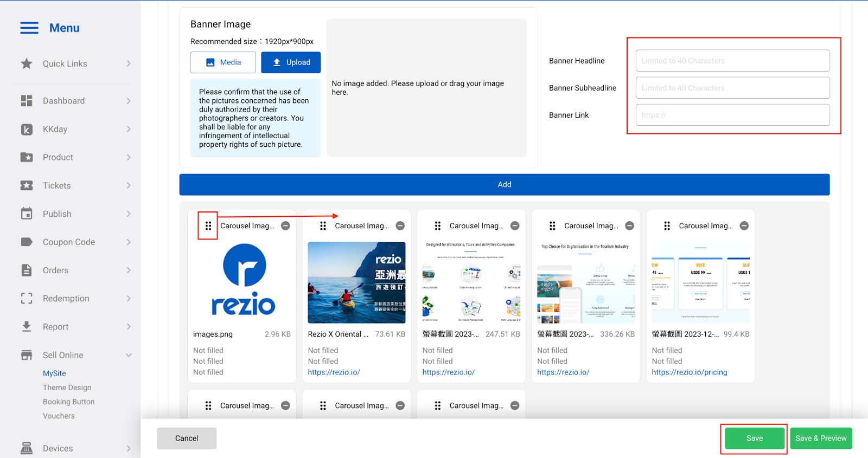
Task: Save the carousel settings
Action: point(755,438)
